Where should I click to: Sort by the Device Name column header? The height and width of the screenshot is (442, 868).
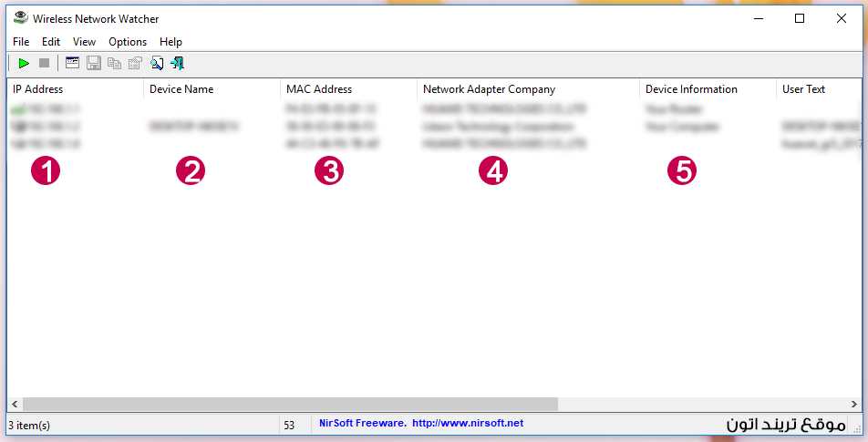point(212,89)
